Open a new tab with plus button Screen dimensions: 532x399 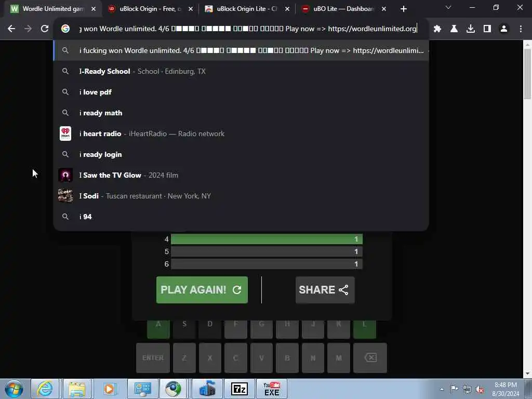pyautogui.click(x=403, y=9)
